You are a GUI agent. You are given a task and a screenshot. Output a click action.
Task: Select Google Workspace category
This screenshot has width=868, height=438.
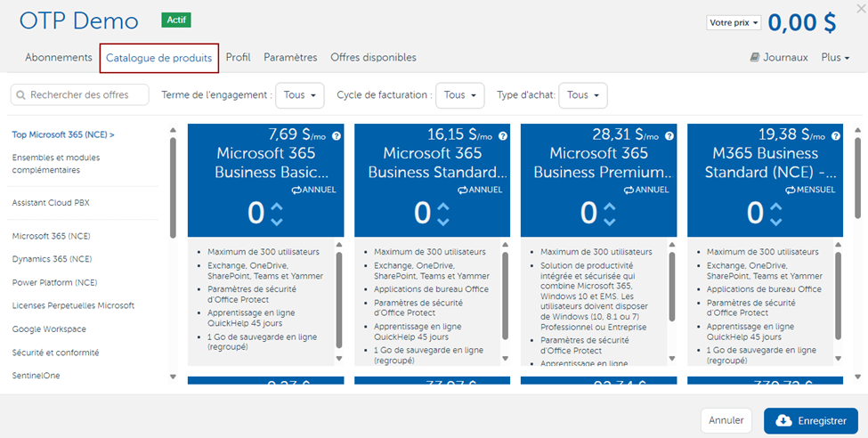tap(49, 328)
